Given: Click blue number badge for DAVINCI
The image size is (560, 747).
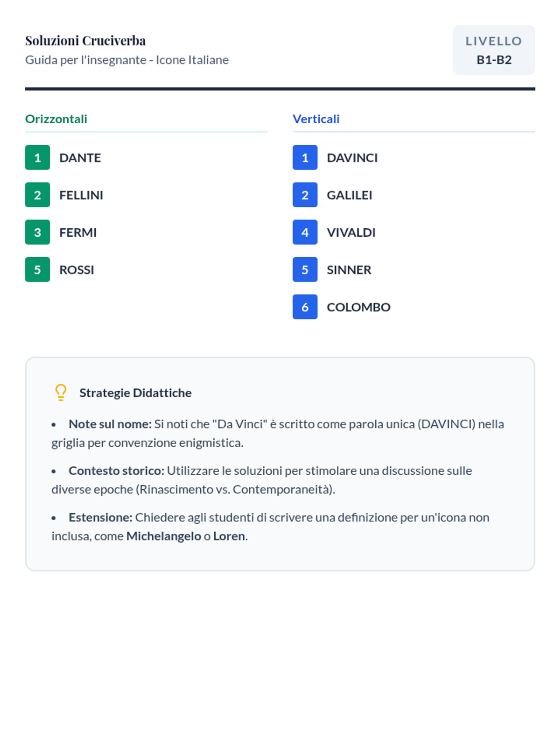Looking at the screenshot, I should 305,157.
